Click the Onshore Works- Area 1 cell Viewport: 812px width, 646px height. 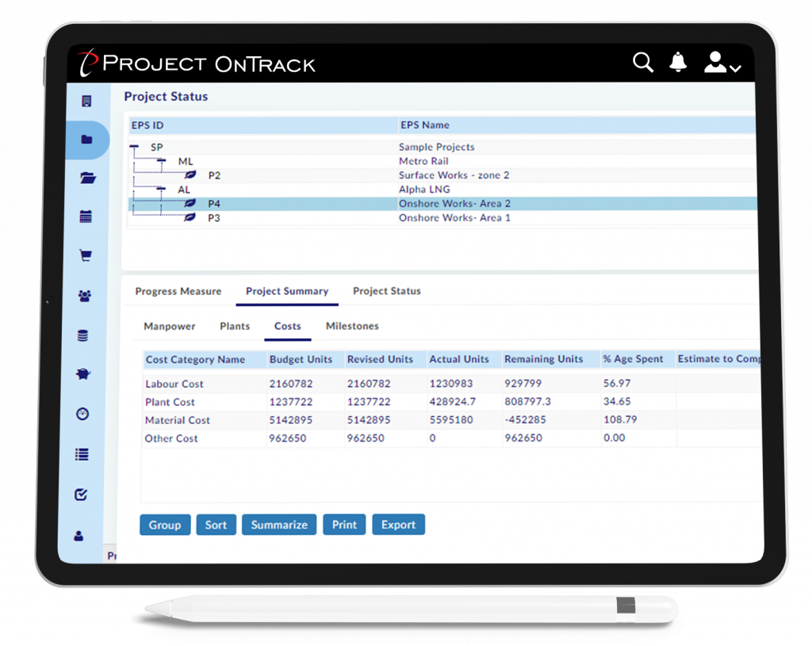[454, 217]
